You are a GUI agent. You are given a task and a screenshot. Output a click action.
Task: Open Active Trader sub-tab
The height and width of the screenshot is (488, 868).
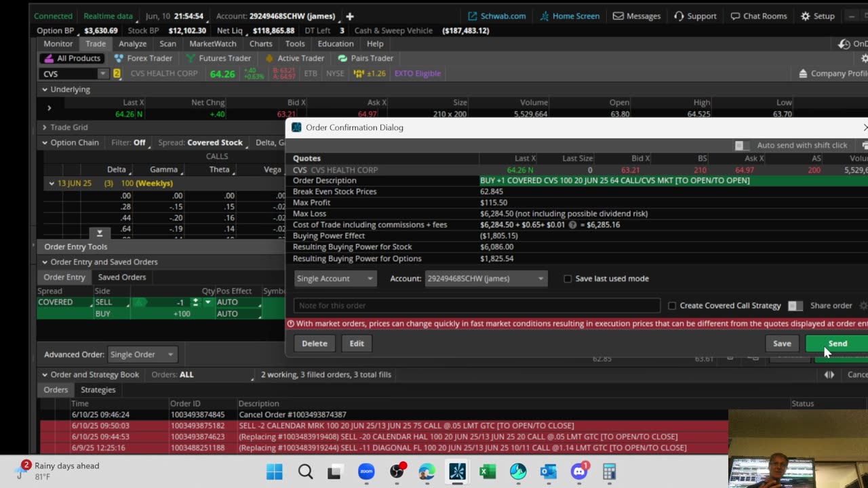point(294,58)
